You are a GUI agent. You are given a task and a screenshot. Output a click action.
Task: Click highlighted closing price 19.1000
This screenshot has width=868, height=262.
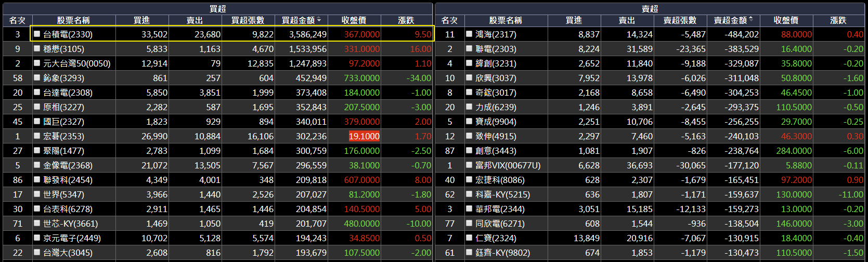click(x=364, y=136)
